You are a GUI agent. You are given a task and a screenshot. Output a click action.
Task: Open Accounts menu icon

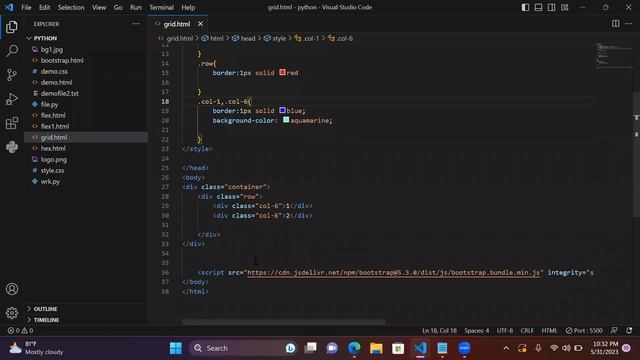12,289
